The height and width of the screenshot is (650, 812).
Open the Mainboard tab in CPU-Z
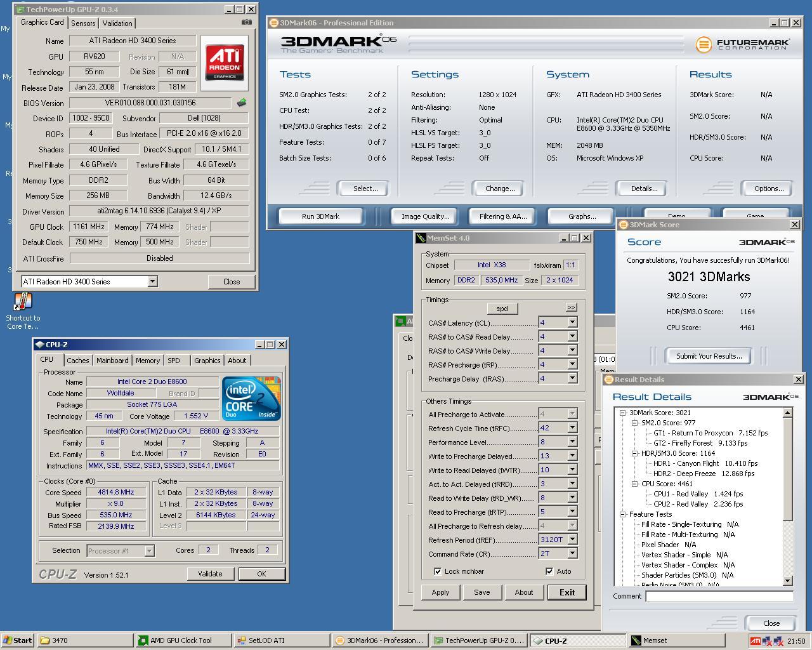[x=112, y=360]
